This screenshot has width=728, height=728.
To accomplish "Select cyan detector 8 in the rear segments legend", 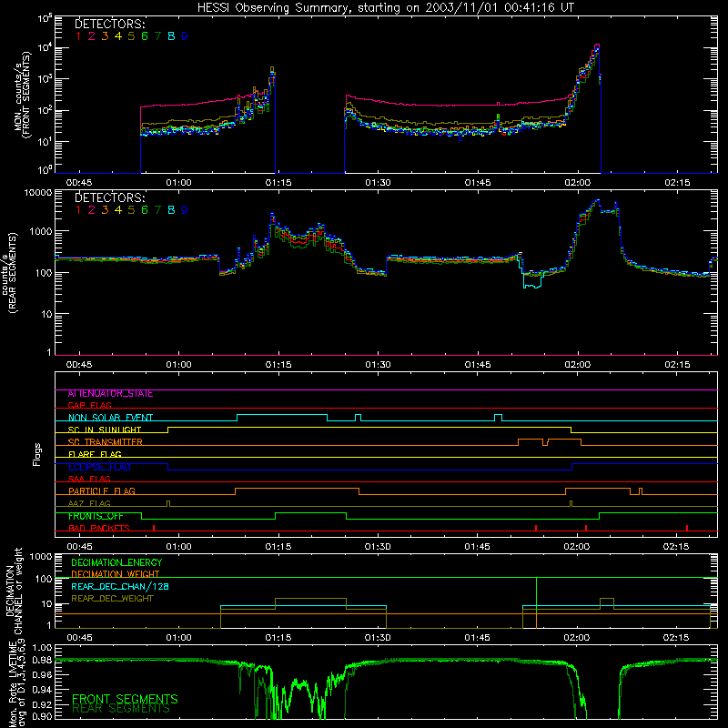I will [x=171, y=210].
